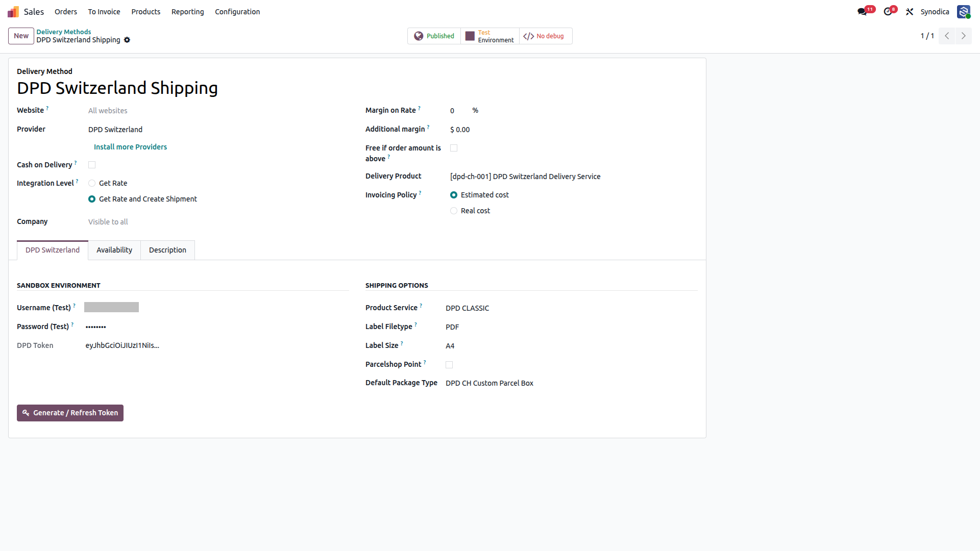Viewport: 980px width, 551px height.
Task: Show help for Product Service
Action: 421,306
